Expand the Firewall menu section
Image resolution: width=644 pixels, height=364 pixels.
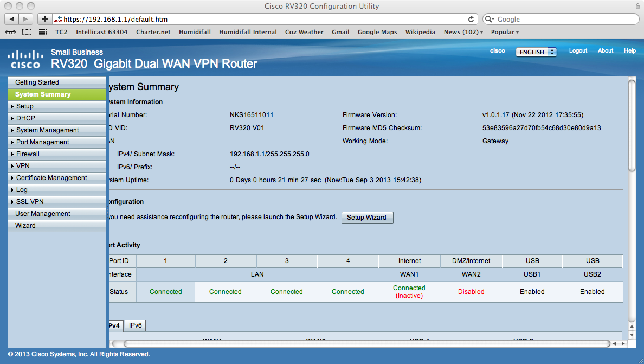pyautogui.click(x=57, y=154)
